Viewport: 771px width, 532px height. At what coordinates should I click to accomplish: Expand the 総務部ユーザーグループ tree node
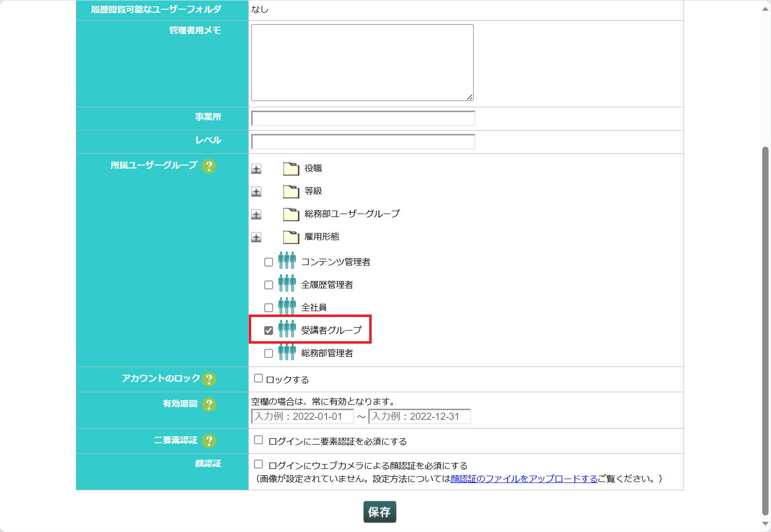click(257, 215)
